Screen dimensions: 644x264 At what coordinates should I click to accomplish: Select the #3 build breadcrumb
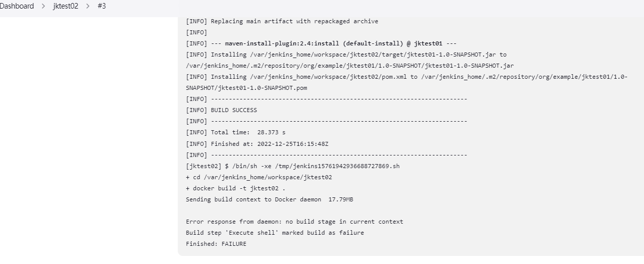pos(102,7)
